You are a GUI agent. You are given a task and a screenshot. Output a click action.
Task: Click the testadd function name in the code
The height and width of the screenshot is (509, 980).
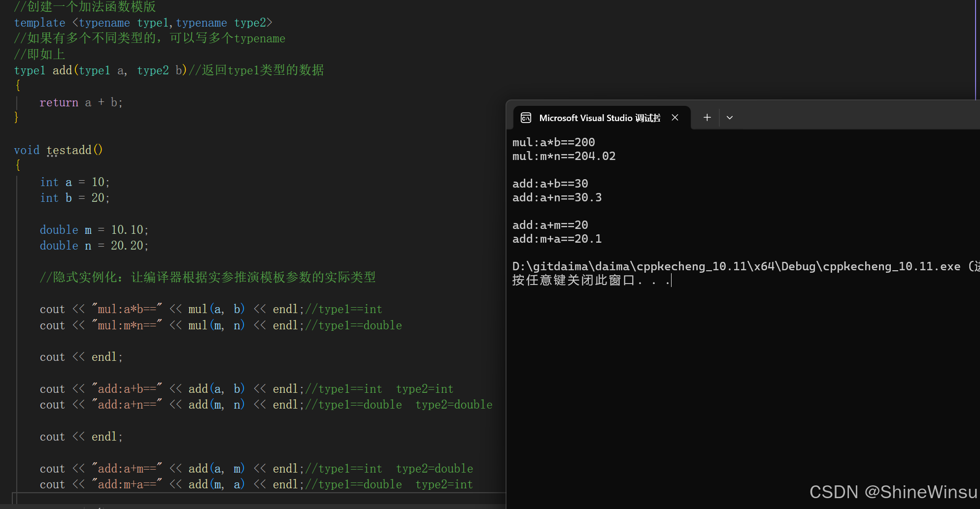69,150
